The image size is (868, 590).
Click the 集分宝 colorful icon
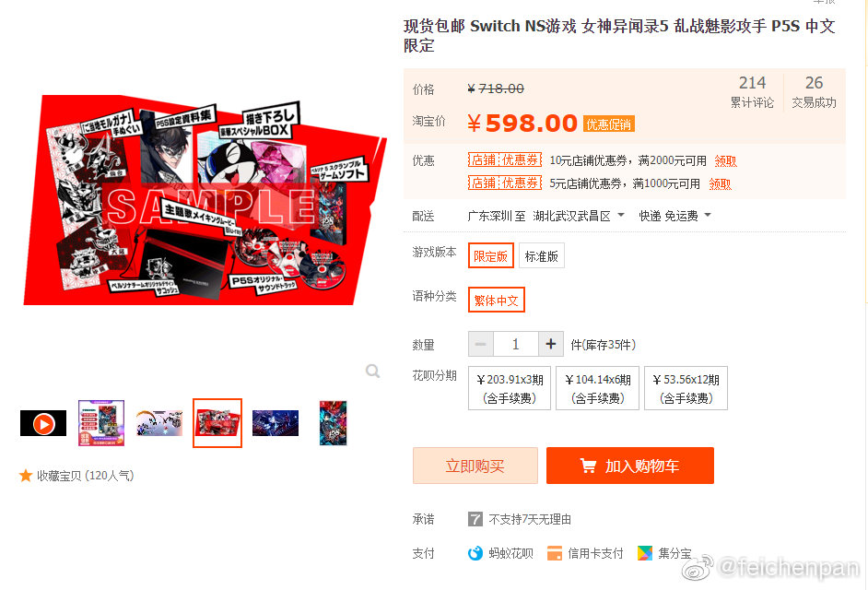(644, 553)
